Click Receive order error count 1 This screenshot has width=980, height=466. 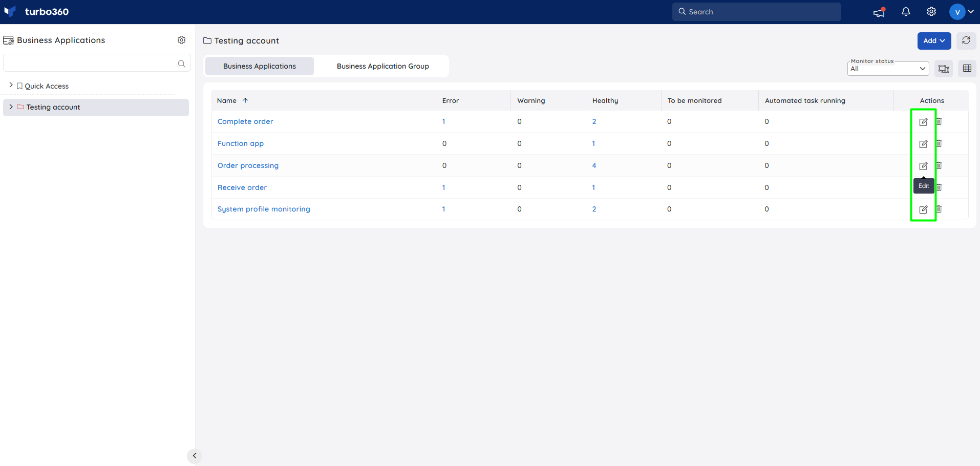[444, 187]
